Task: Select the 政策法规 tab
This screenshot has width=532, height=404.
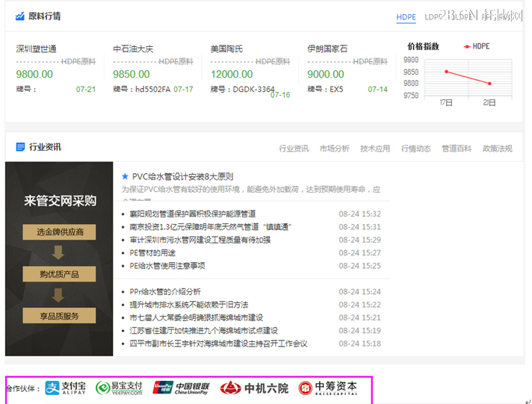Action: pyautogui.click(x=497, y=149)
